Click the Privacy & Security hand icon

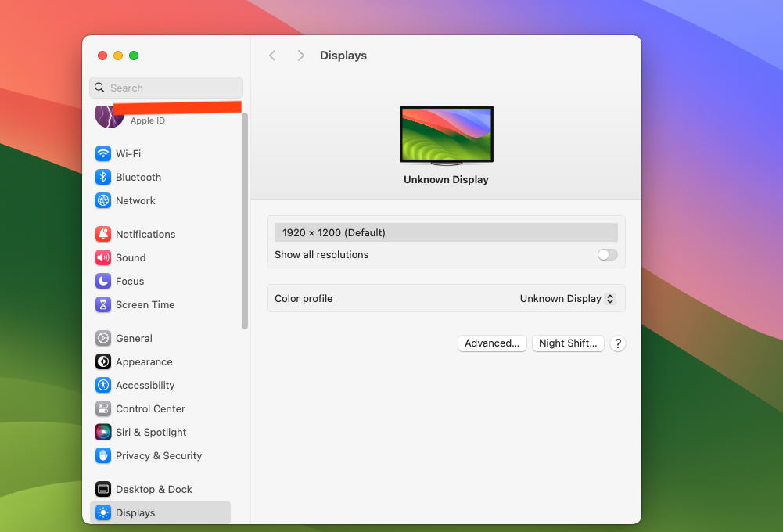(x=103, y=455)
